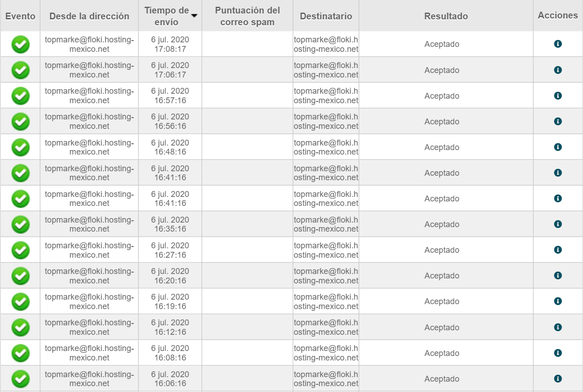Click info icon in 16:06:16 row
Screen dimensions: 583x392
(558, 378)
